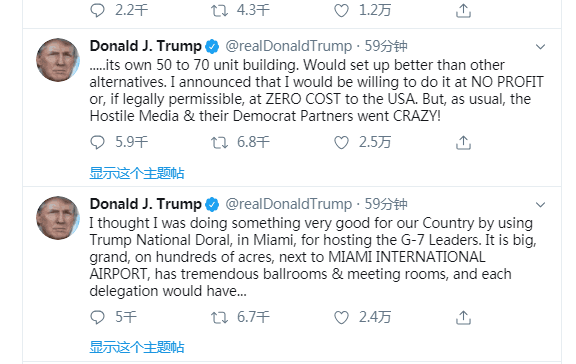Viewport: 576px width, 364px height.
Task: Retweet the G-7 Leaders tweet with 6.7千
Action: [x=219, y=317]
